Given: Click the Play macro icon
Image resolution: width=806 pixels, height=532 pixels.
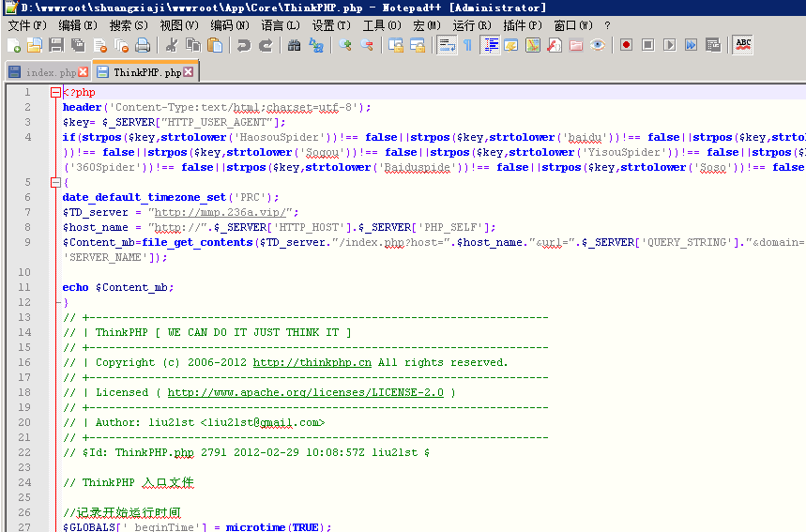Looking at the screenshot, I should pyautogui.click(x=670, y=45).
